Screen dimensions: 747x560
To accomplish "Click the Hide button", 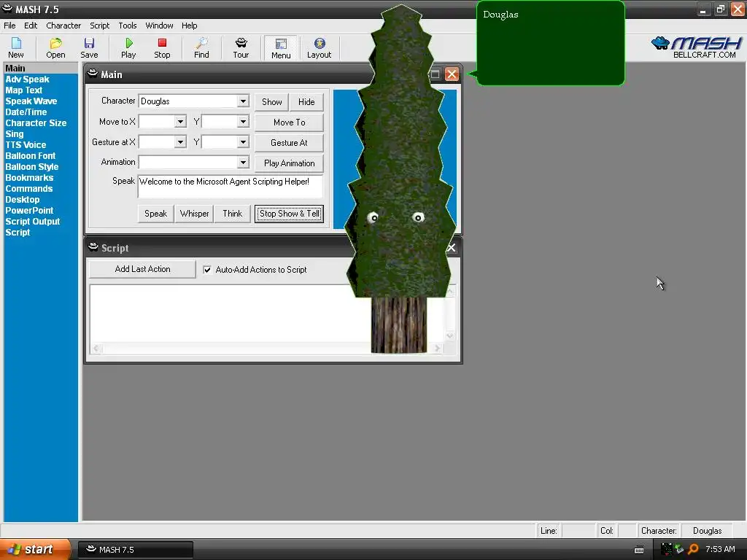I will 306,102.
